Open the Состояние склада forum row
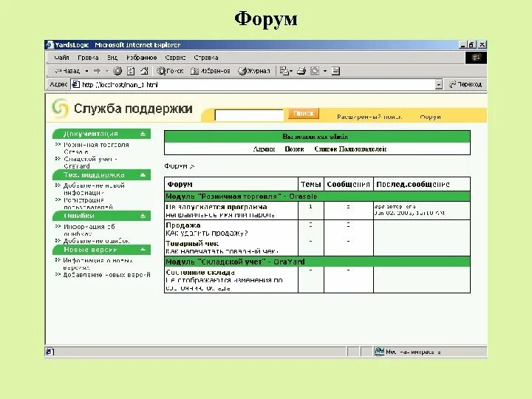532x399 pixels. 200,273
